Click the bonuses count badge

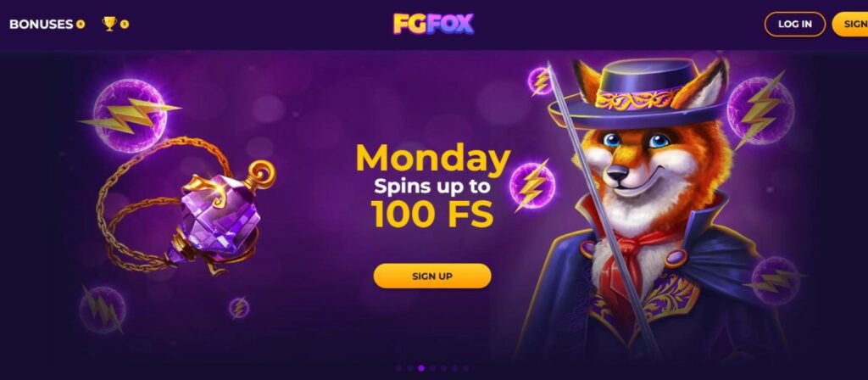(x=81, y=25)
